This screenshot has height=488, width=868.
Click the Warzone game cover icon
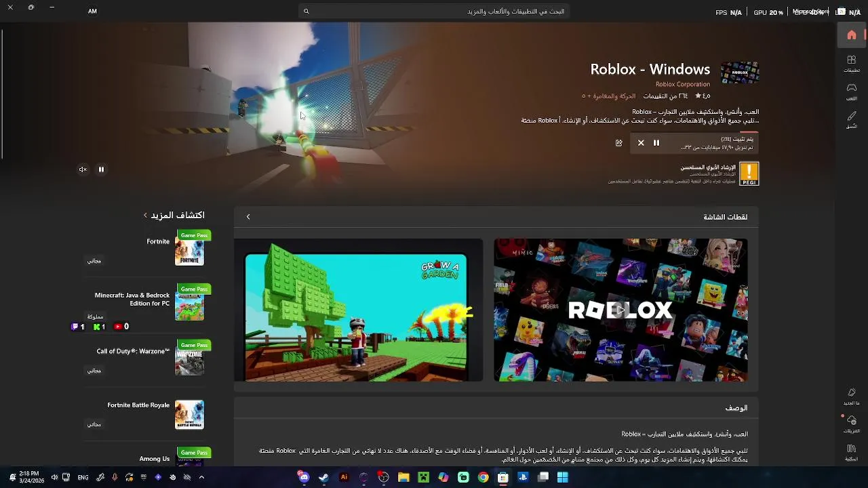point(189,363)
